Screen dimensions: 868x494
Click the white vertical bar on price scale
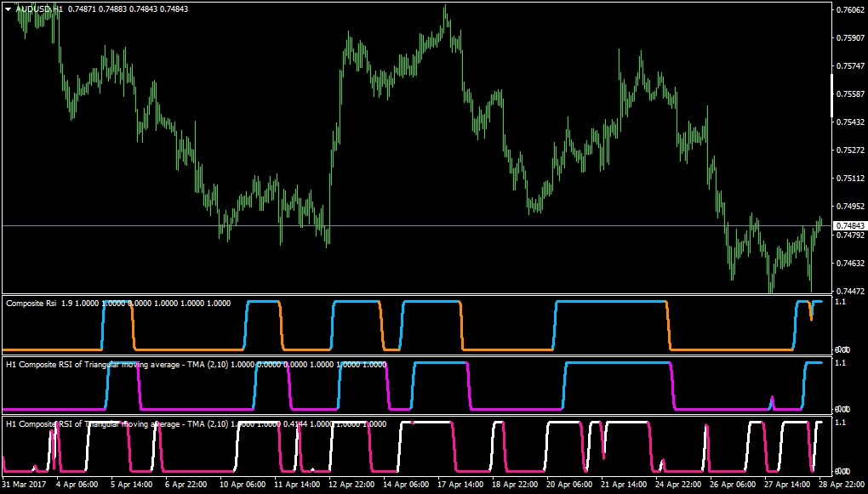click(832, 95)
